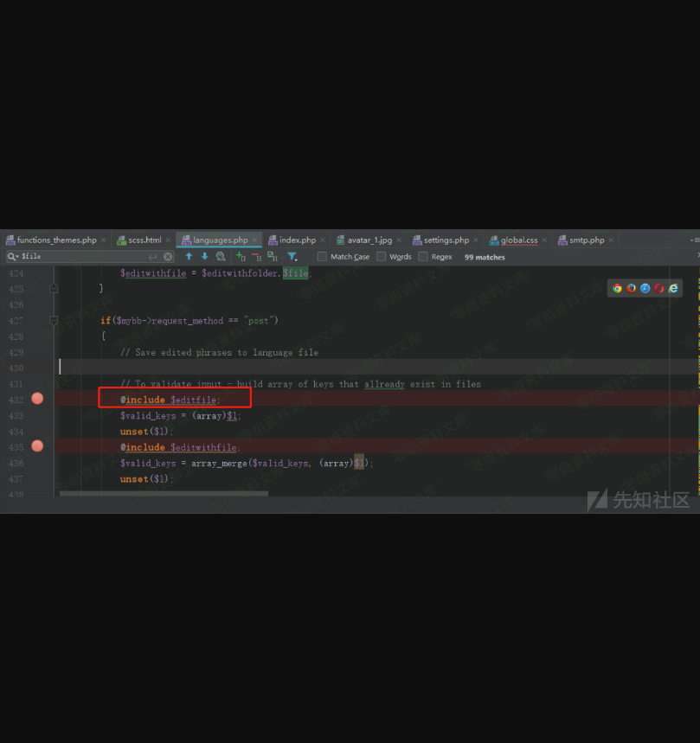Screen dimensions: 700x743
Task: Collapse the fold marker at line 425
Action: (x=54, y=288)
